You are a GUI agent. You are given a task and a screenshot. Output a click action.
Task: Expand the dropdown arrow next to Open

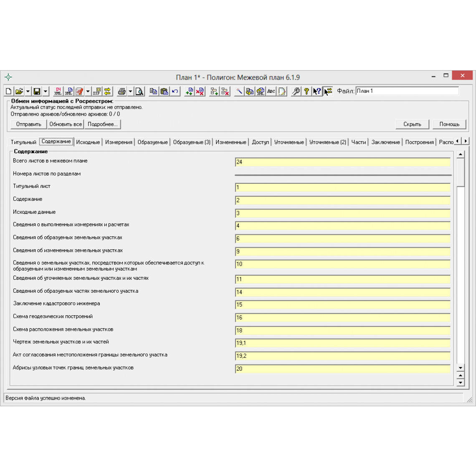click(x=28, y=91)
